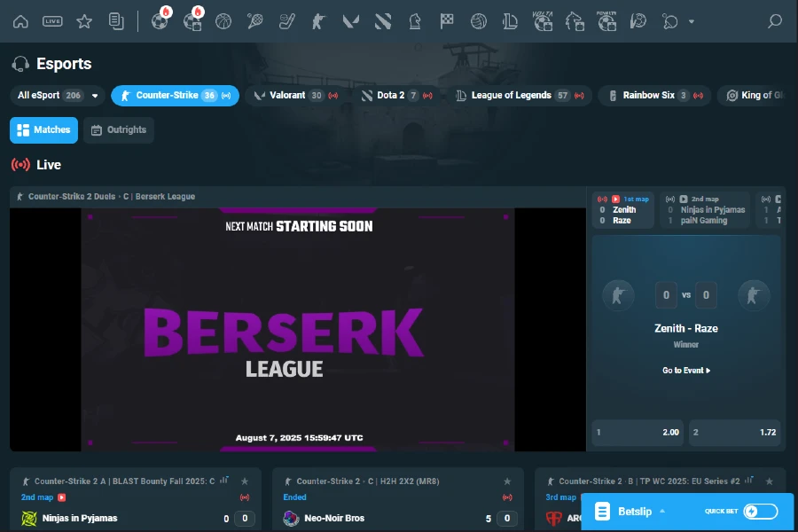Open the search magnifier icon
The height and width of the screenshot is (532, 798).
click(x=776, y=20)
